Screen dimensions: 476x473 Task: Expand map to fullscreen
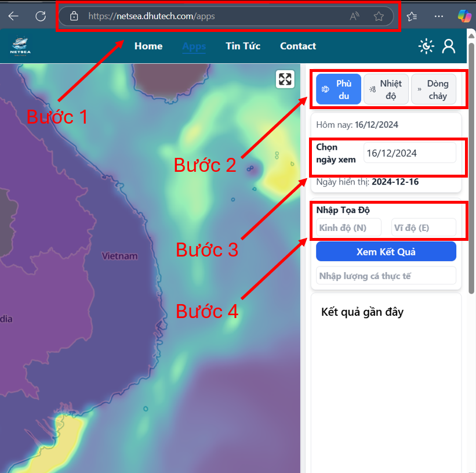(285, 80)
